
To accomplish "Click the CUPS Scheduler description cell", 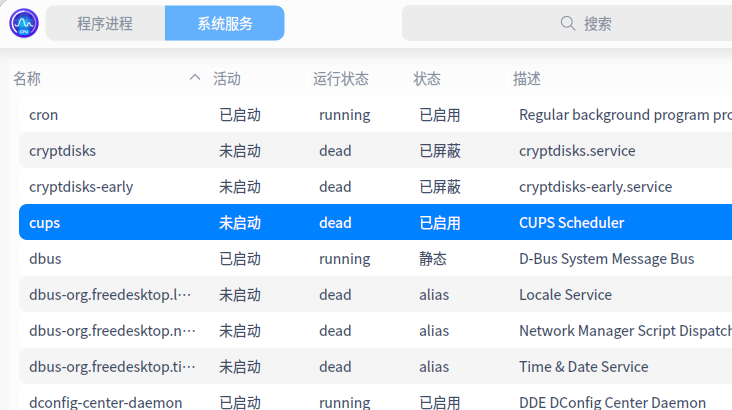I will [571, 223].
